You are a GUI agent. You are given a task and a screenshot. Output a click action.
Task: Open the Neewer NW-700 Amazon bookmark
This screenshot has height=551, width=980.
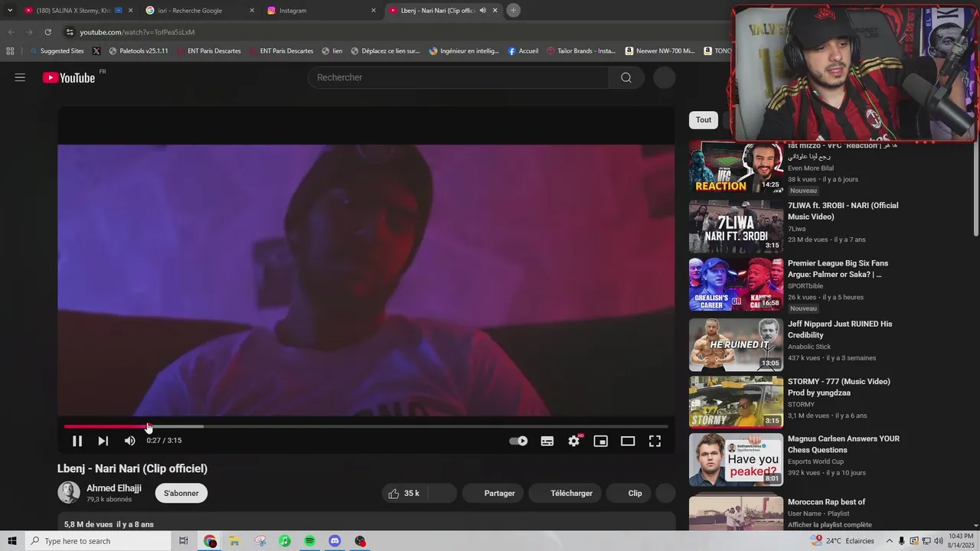(x=660, y=51)
